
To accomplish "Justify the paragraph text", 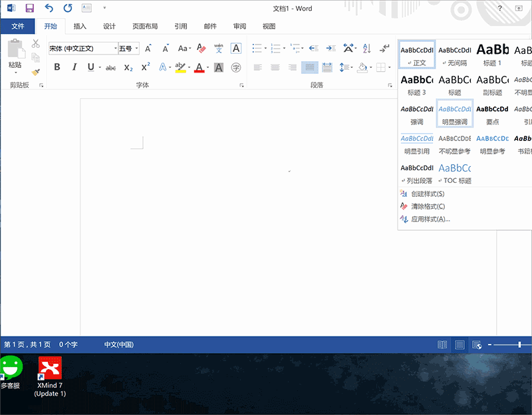I will tap(310, 68).
